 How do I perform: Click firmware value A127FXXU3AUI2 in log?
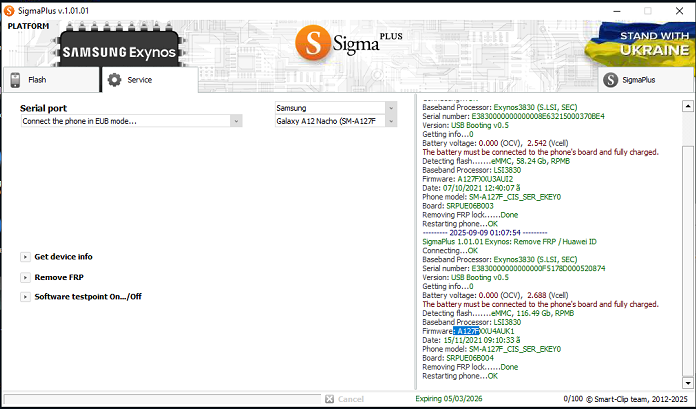pos(485,179)
